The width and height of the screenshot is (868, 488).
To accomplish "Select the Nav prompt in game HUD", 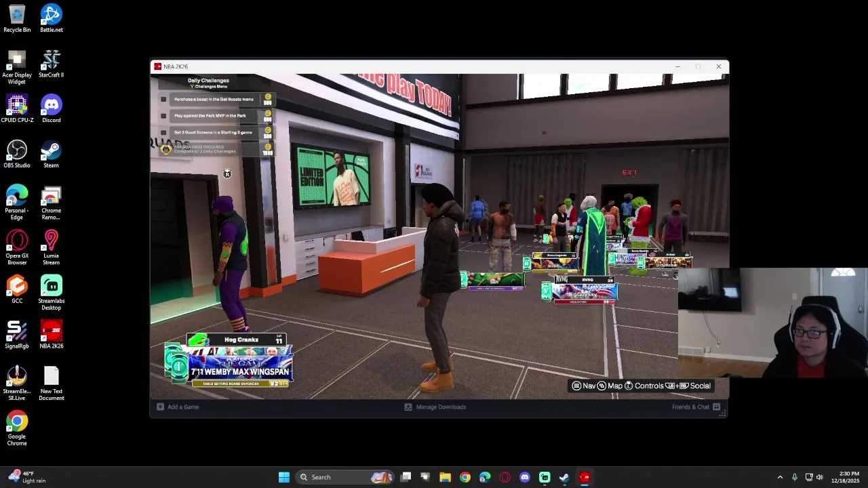I will 584,386.
